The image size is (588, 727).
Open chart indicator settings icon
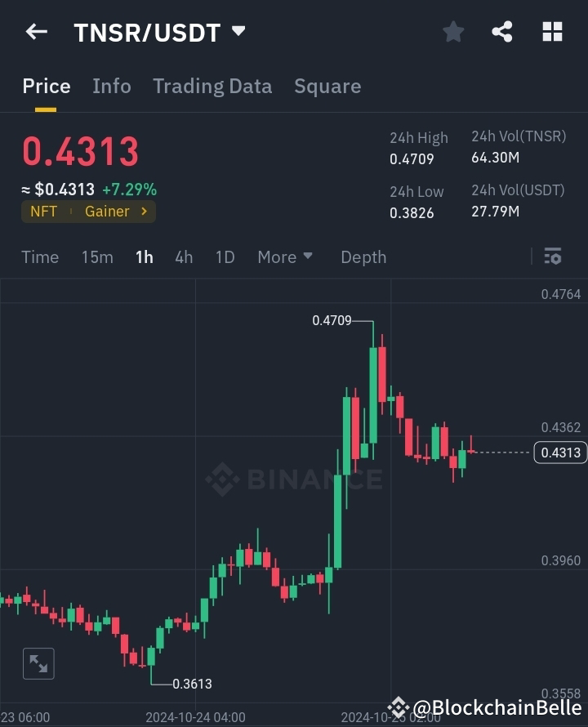tap(552, 256)
